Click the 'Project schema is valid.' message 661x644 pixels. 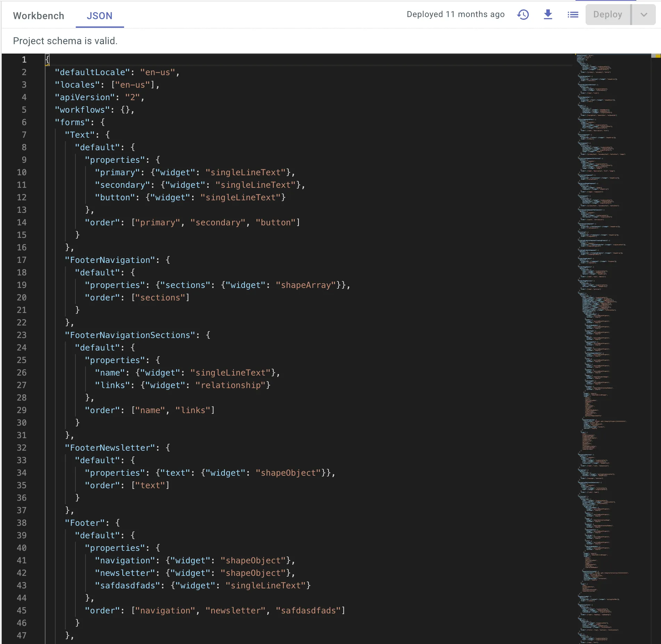65,41
